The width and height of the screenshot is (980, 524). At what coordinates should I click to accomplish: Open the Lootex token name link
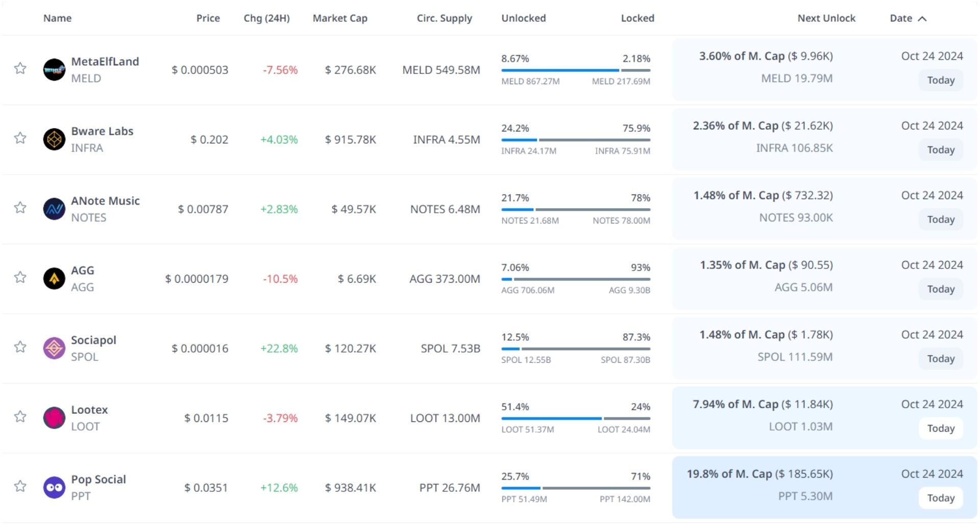click(x=89, y=410)
